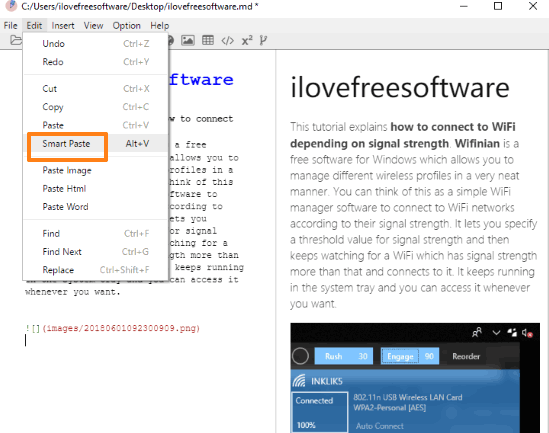The height and width of the screenshot is (433, 549).
Task: Click the 'whenever you want.' editor line
Action: (73, 292)
